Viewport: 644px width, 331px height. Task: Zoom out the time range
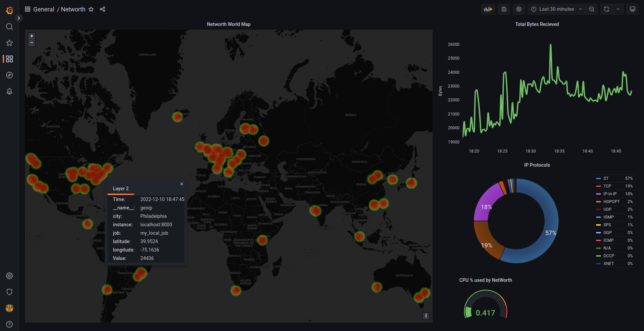coord(592,9)
